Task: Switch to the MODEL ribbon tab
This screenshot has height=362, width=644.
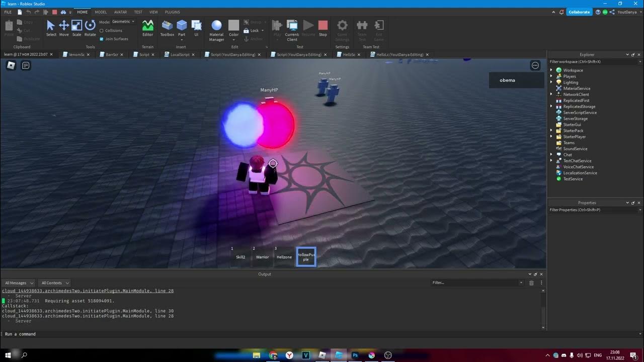Action: [101, 12]
